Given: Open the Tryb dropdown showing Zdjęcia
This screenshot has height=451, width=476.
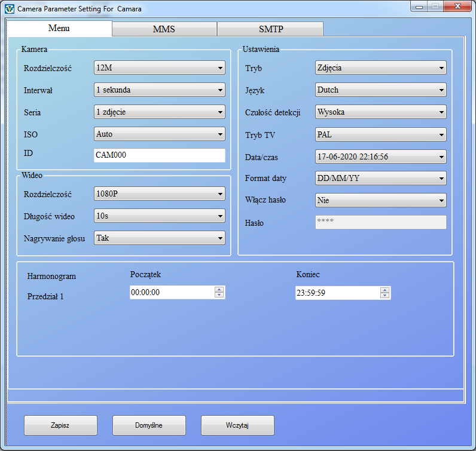Looking at the screenshot, I should (380, 68).
